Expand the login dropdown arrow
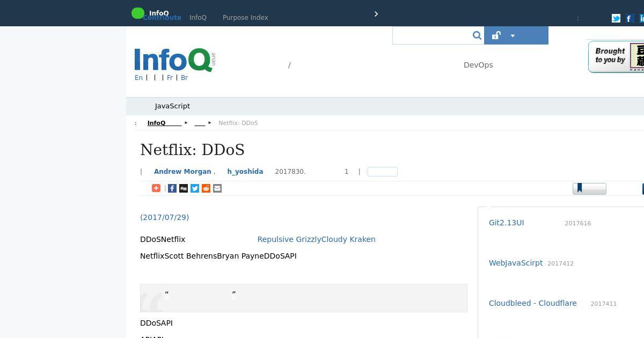 click(513, 36)
